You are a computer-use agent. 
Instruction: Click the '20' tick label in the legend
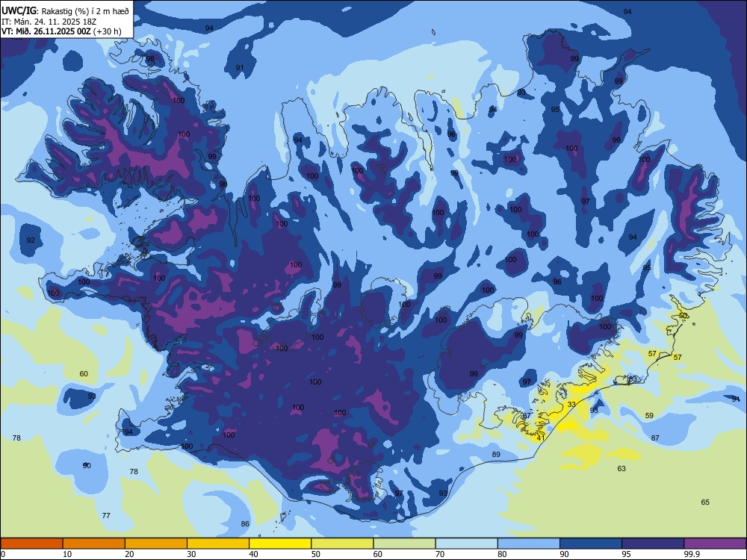(x=129, y=554)
